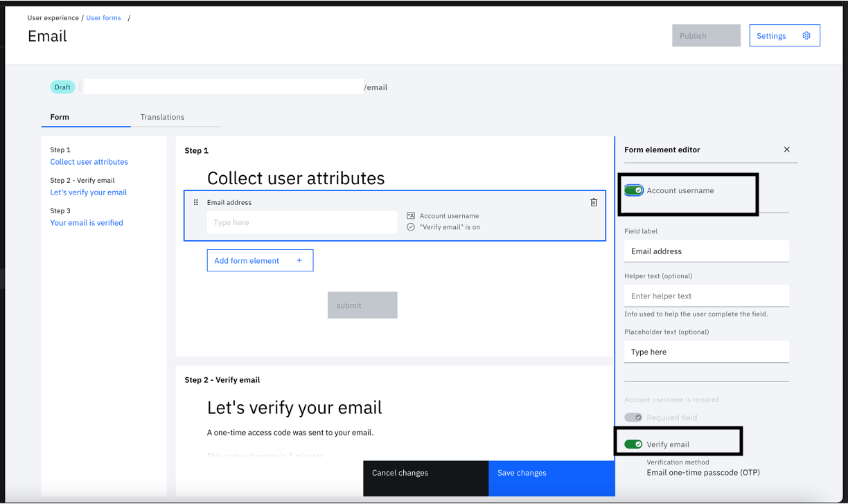Open the Settings button
The width and height of the screenshot is (848, 504).
click(784, 36)
